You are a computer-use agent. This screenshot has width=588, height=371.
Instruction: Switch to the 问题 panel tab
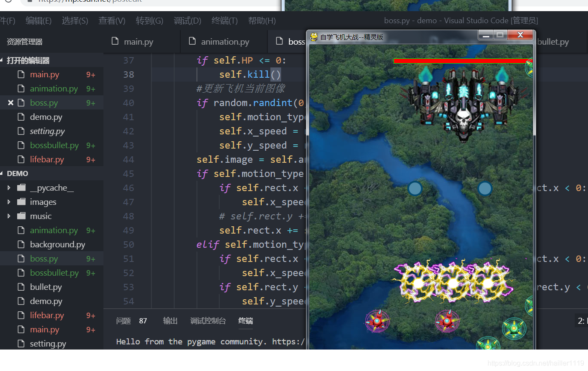(124, 321)
